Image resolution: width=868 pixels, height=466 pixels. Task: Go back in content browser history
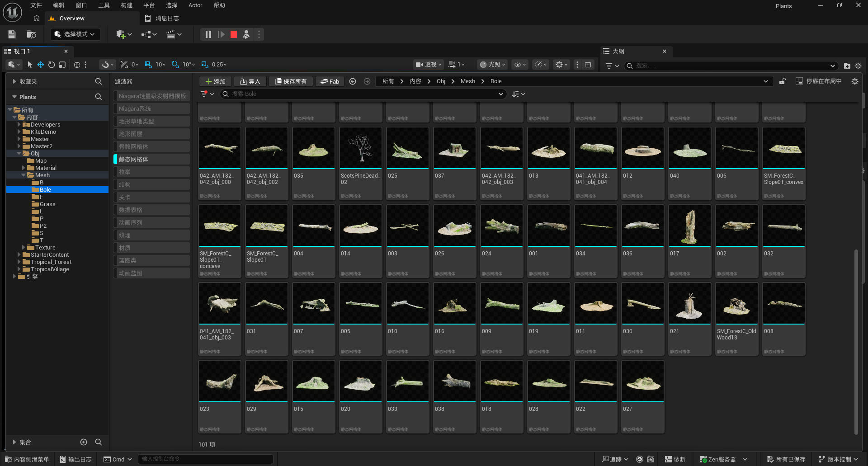click(x=353, y=81)
